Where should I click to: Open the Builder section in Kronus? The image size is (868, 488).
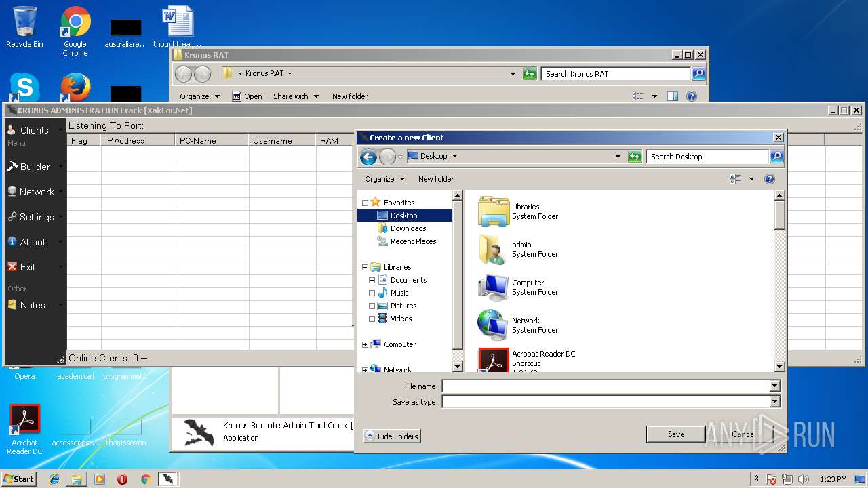click(x=34, y=167)
